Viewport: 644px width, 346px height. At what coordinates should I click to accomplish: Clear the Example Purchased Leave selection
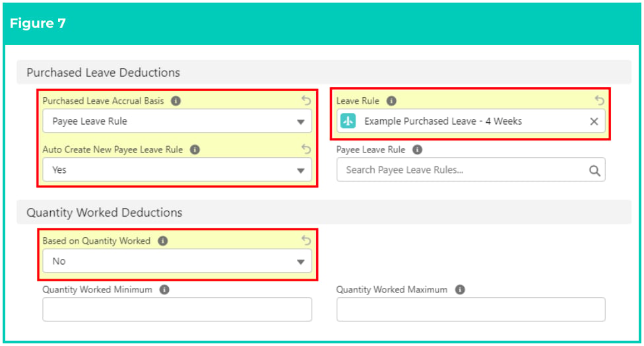pyautogui.click(x=594, y=121)
